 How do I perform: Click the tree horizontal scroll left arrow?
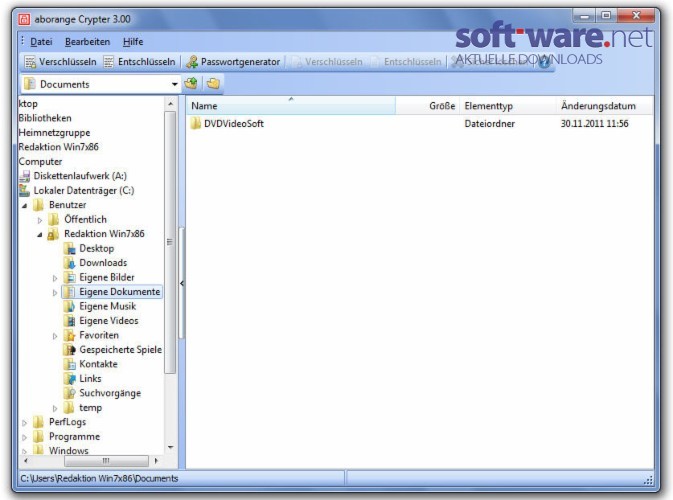[x=26, y=461]
